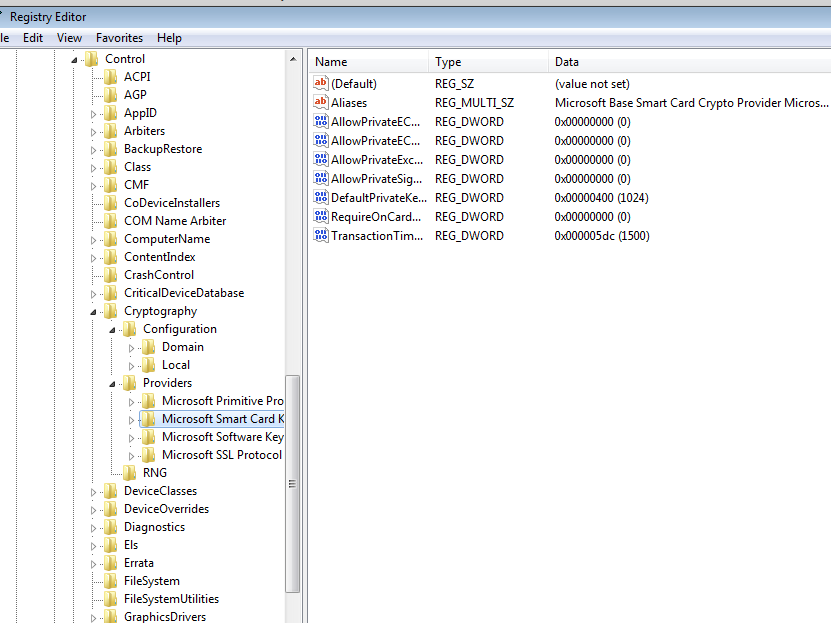Click the CriticalDeviceDatabase folder icon
Image resolution: width=831 pixels, height=623 pixels.
(x=111, y=293)
